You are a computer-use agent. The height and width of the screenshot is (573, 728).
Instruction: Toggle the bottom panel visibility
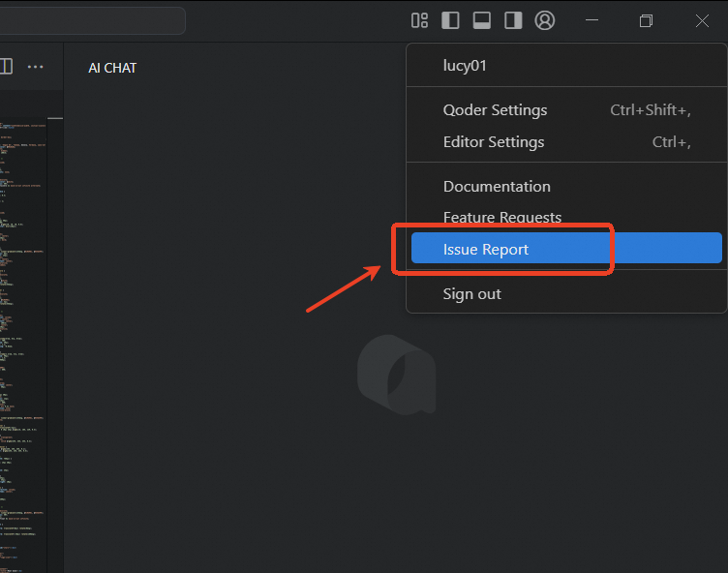[x=481, y=20]
